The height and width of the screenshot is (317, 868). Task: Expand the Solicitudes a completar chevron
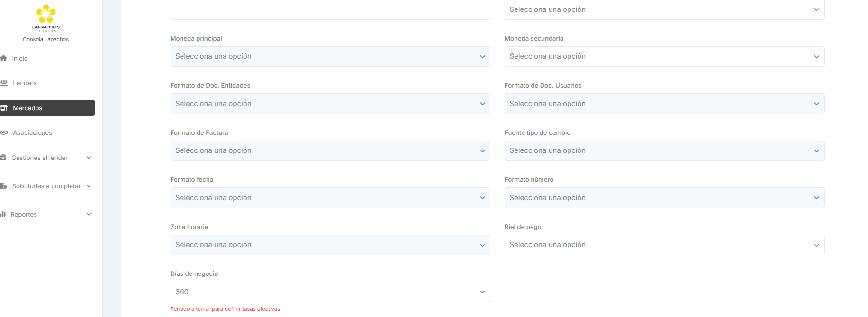click(x=89, y=186)
